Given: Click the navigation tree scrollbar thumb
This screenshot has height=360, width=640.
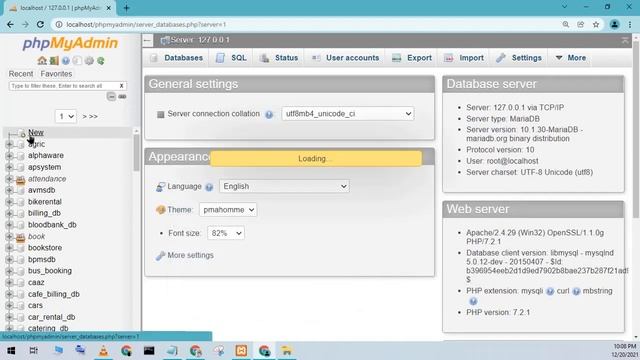Looking at the screenshot, I should pyautogui.click(x=136, y=152).
